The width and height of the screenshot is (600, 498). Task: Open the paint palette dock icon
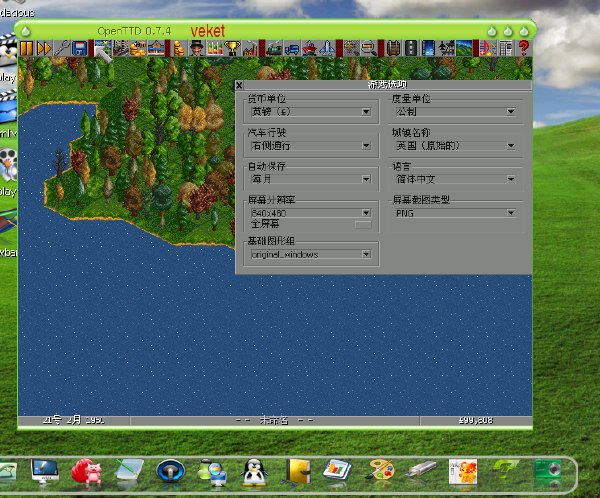click(x=379, y=470)
